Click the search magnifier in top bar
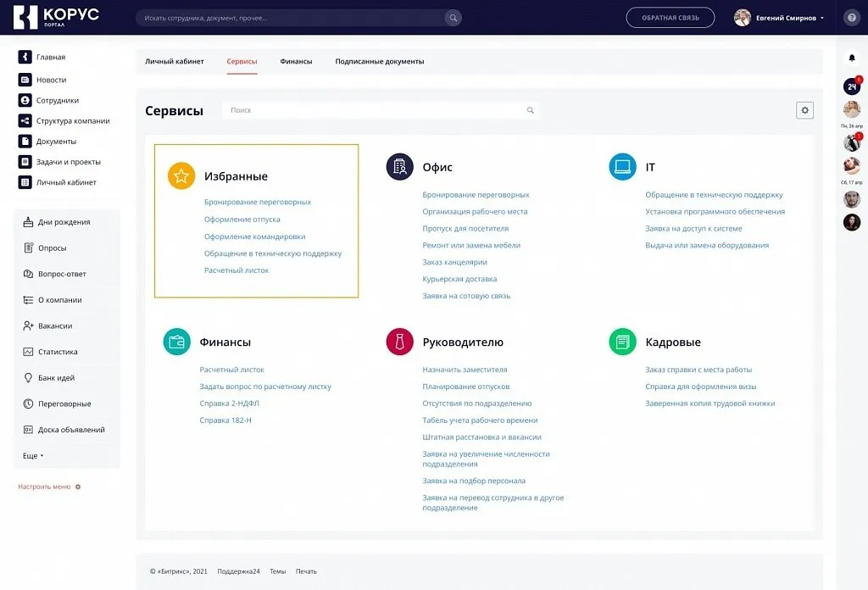868x590 pixels. (453, 18)
